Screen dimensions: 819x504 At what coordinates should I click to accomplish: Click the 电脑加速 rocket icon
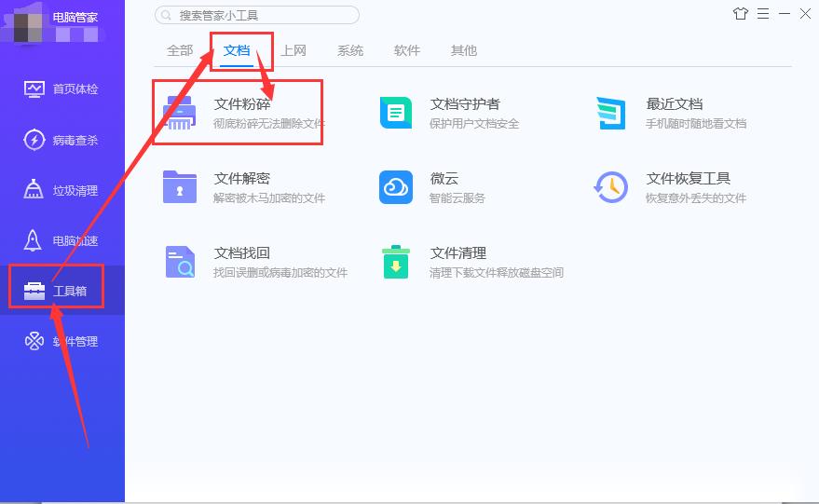pyautogui.click(x=33, y=240)
